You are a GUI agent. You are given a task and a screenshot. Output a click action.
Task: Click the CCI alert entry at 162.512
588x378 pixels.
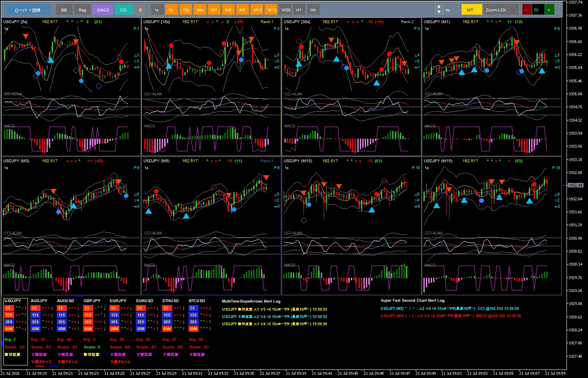click(x=449, y=309)
